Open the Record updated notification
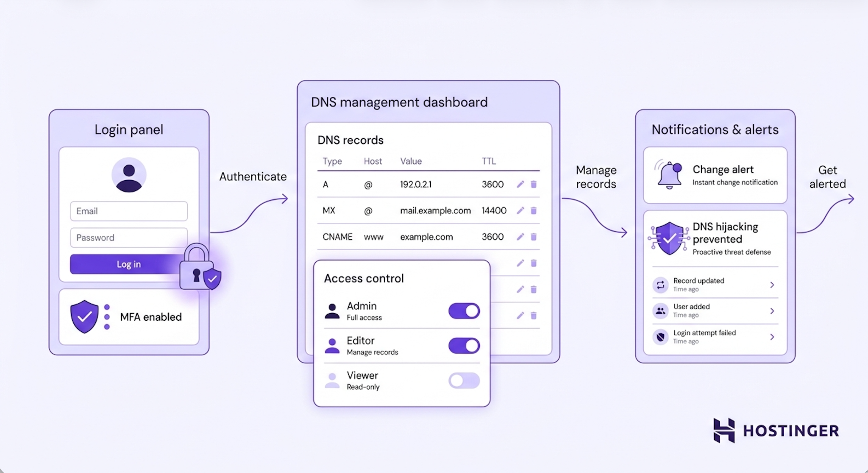868x473 pixels. tap(715, 285)
